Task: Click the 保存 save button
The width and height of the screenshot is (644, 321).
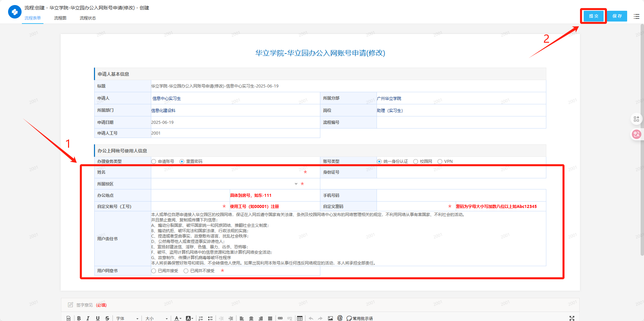Action: [x=617, y=16]
